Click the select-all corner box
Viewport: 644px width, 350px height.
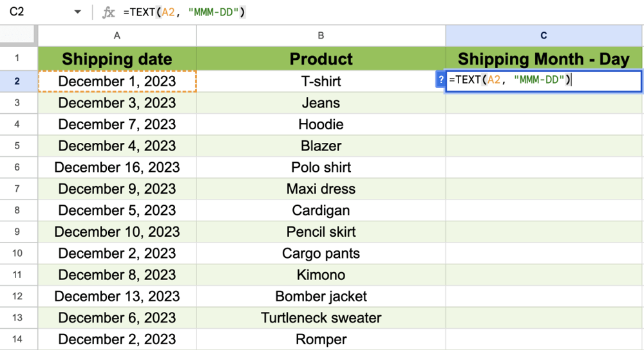point(19,36)
